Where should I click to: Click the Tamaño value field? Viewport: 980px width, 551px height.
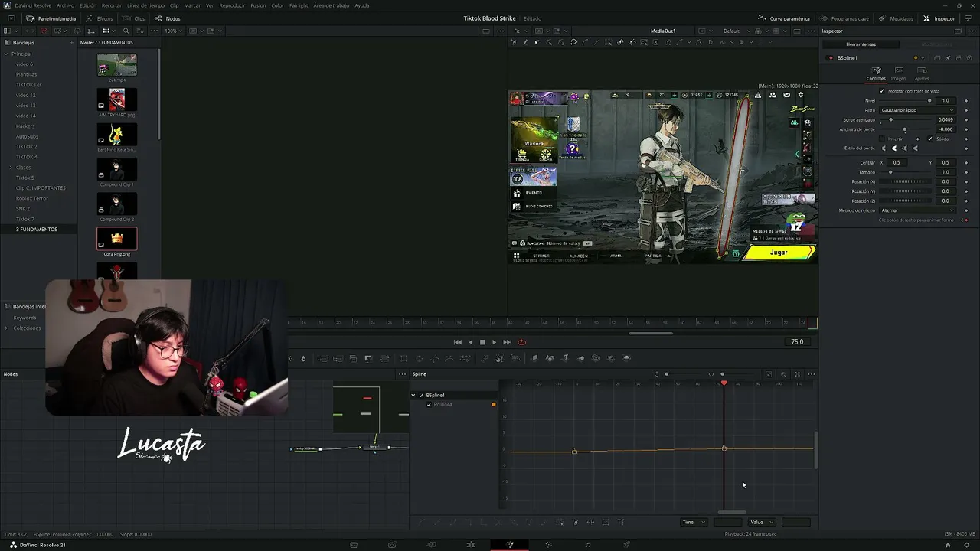(x=946, y=172)
